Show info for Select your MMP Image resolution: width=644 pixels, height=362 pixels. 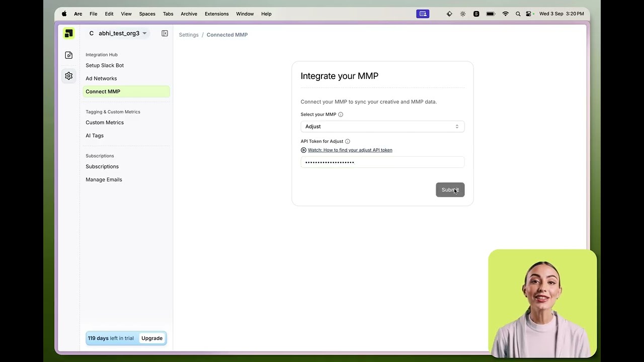coord(341,115)
